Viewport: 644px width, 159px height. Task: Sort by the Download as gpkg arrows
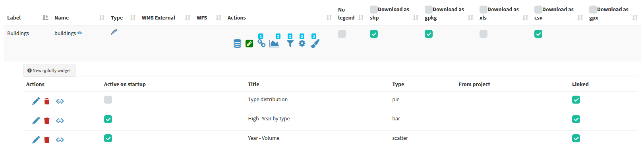point(470,18)
